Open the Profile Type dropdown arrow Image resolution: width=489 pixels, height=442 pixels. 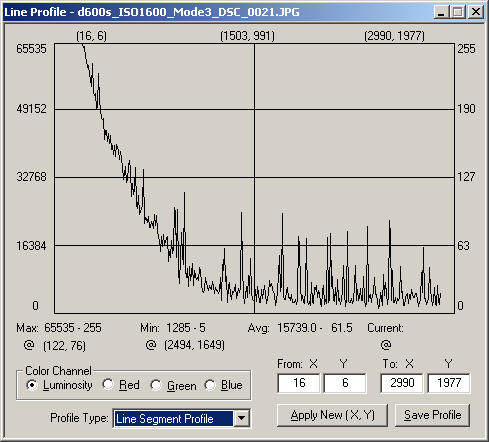(x=242, y=418)
